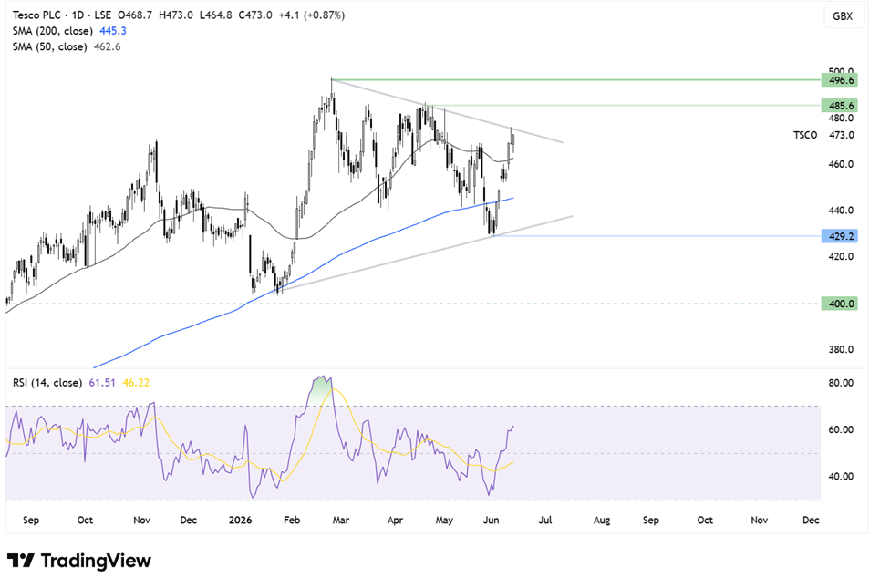880x588 pixels.
Task: Click the Feb label on time axis
Action: (292, 521)
